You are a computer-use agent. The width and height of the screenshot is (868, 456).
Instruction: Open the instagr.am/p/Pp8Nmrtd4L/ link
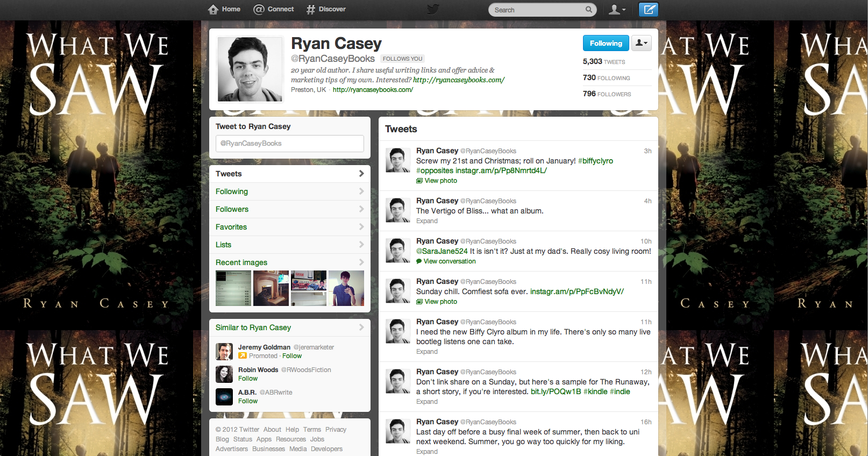click(x=501, y=170)
